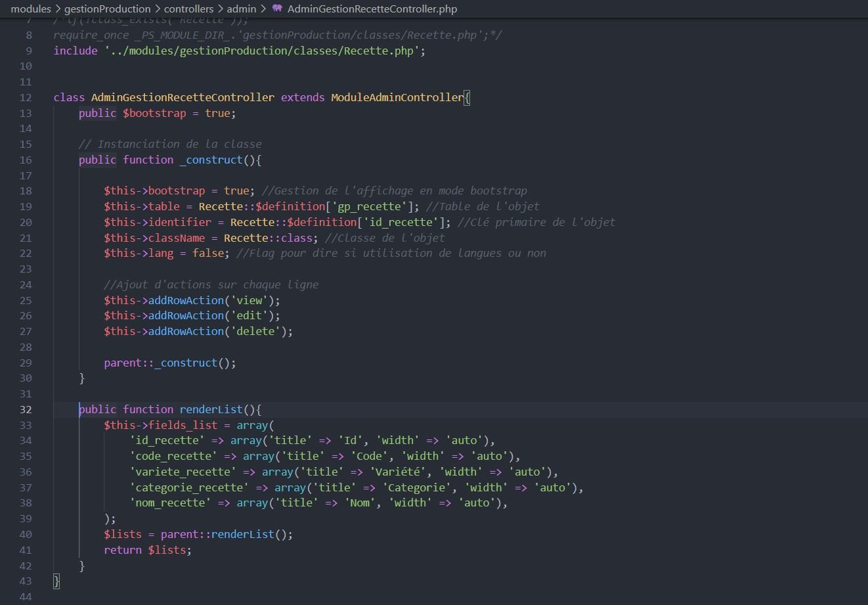Click '$this->lang' on line 22
Image resolution: width=868 pixels, height=605 pixels.
pos(139,253)
